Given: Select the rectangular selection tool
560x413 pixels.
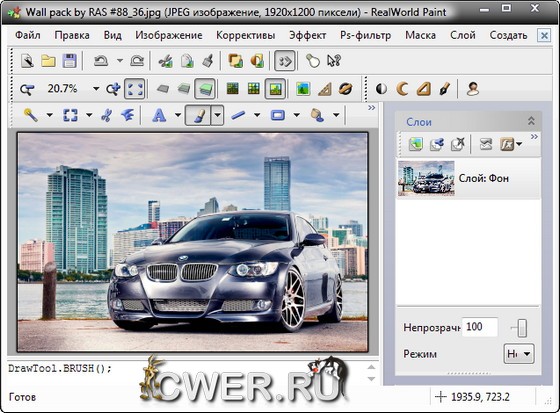Looking at the screenshot, I should coord(70,115).
